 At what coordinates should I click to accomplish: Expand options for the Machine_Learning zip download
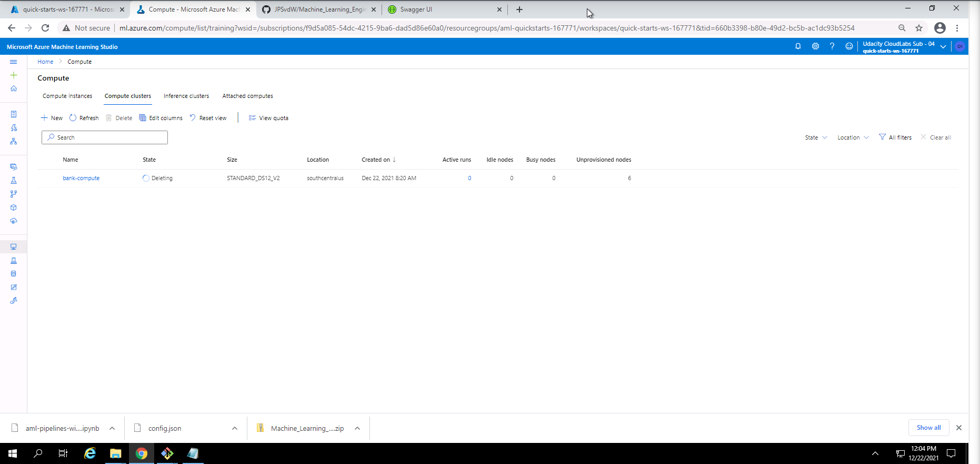(x=357, y=428)
